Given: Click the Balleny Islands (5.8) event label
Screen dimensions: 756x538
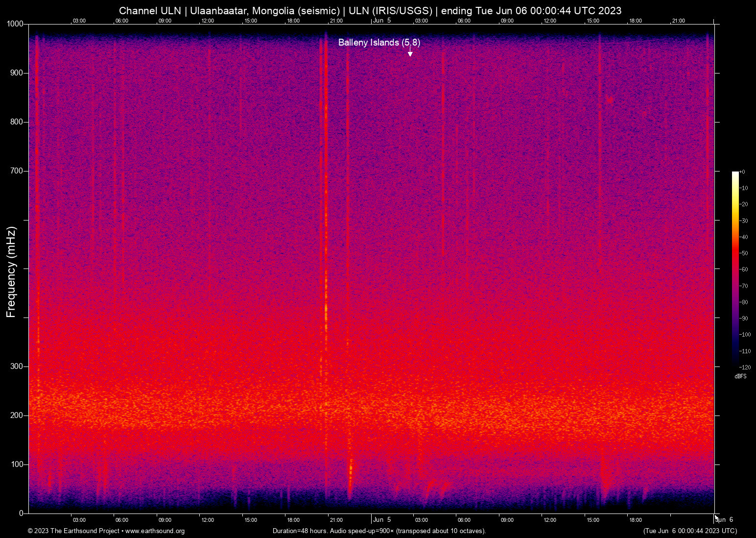Looking at the screenshot, I should point(379,43).
